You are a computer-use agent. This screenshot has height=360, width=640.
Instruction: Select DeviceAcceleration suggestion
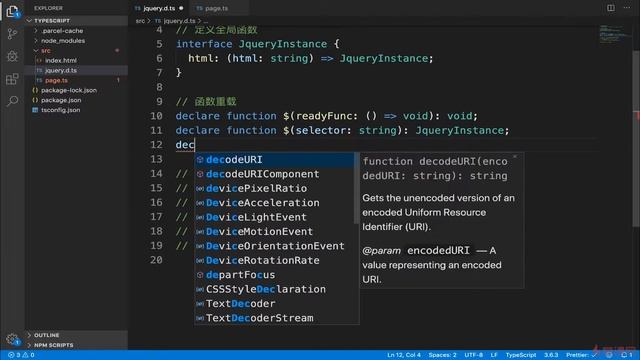[x=274, y=203]
